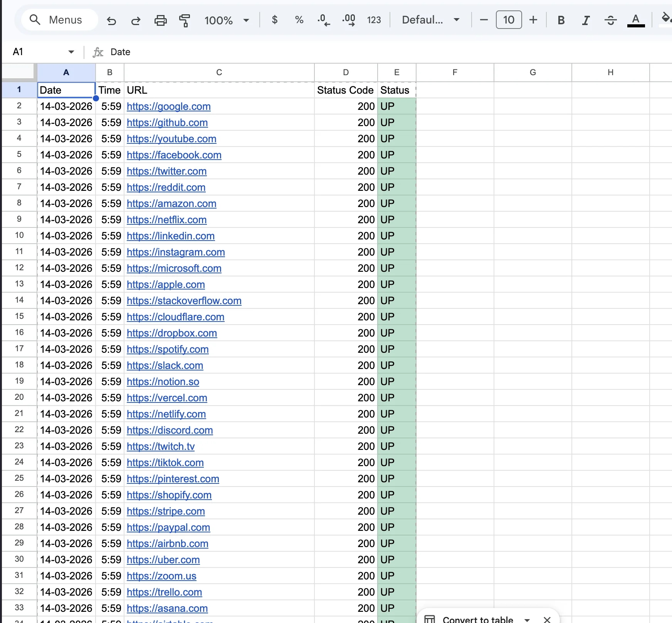The height and width of the screenshot is (623, 672).
Task: Redo the last action
Action: pos(136,20)
